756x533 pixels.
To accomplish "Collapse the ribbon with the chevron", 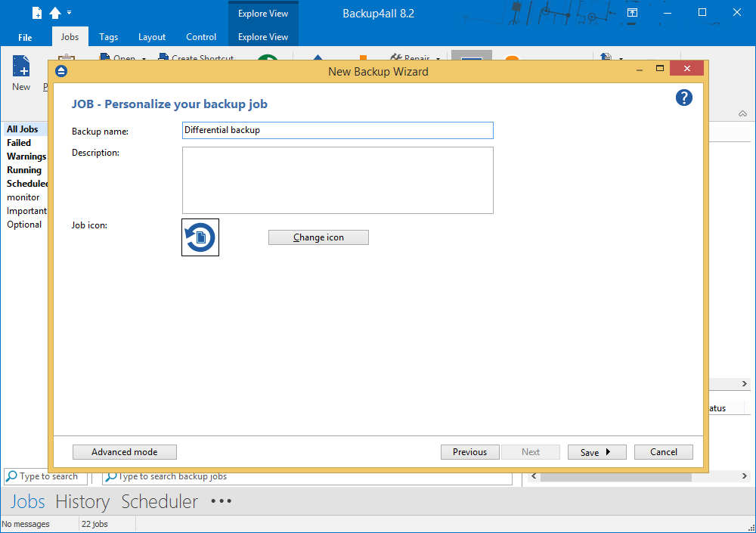I will coord(742,113).
